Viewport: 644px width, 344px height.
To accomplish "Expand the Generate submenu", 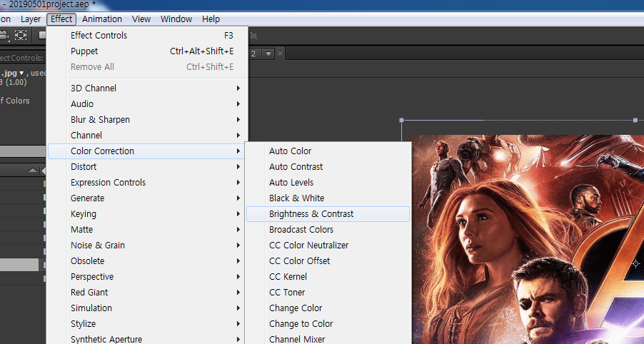I will tap(148, 198).
